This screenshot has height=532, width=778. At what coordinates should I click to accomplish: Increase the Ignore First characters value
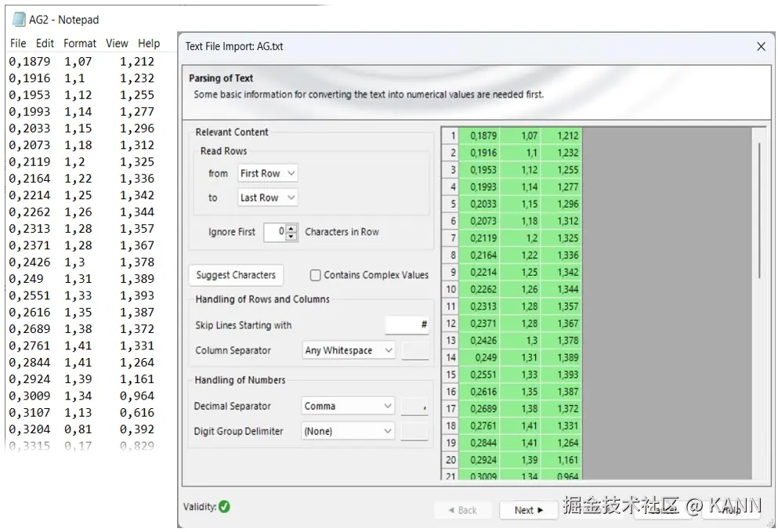[291, 228]
